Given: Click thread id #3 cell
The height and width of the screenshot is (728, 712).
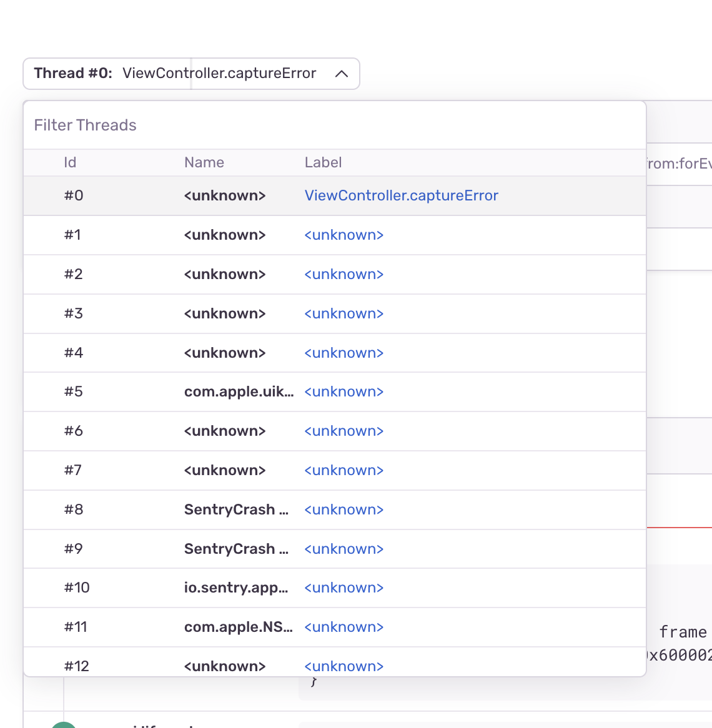Looking at the screenshot, I should pos(73,314).
